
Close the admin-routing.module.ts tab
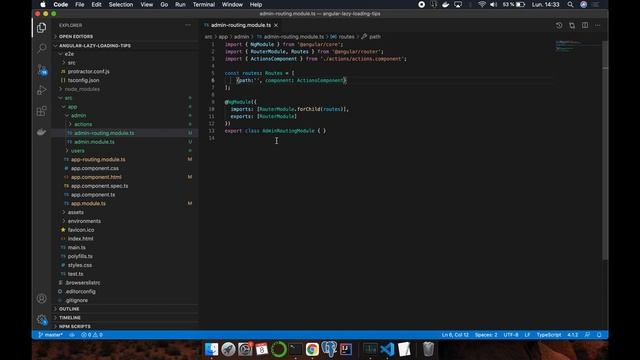click(x=276, y=25)
